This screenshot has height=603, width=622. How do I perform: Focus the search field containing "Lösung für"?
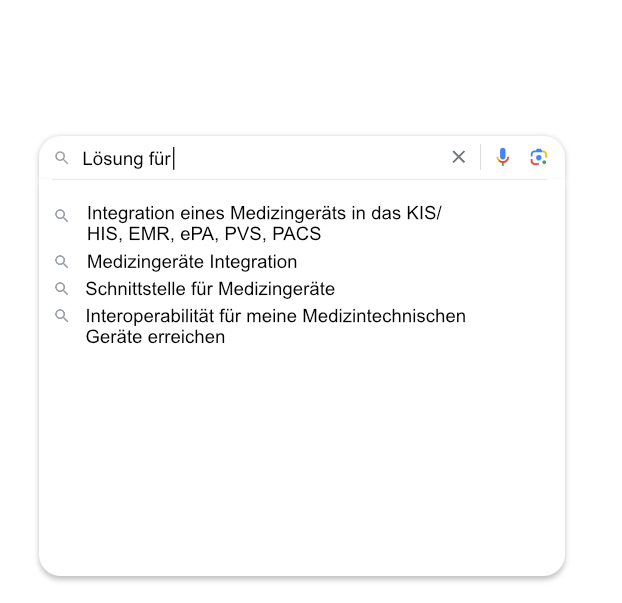click(x=262, y=158)
